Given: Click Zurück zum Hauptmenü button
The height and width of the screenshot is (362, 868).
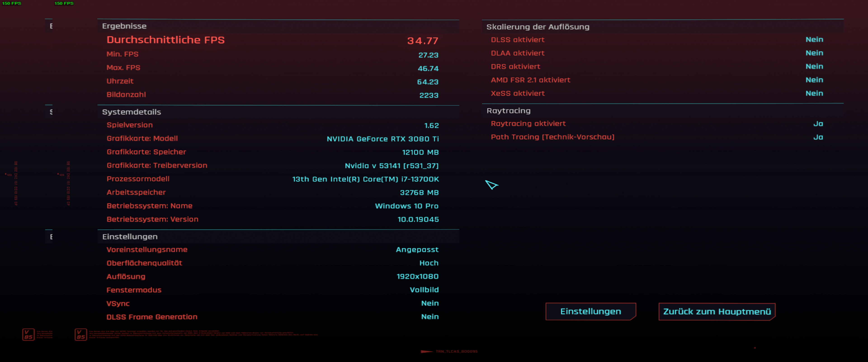Looking at the screenshot, I should pyautogui.click(x=717, y=311).
